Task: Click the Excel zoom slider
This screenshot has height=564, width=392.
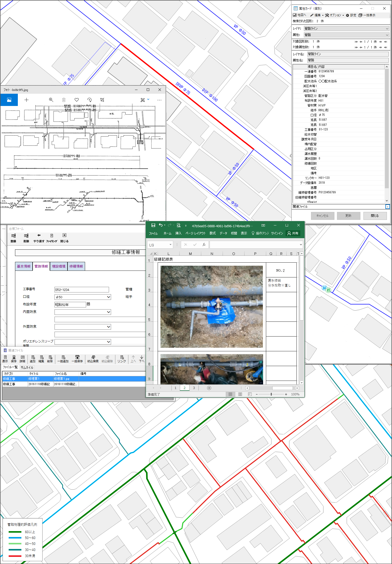Action: pos(271,394)
